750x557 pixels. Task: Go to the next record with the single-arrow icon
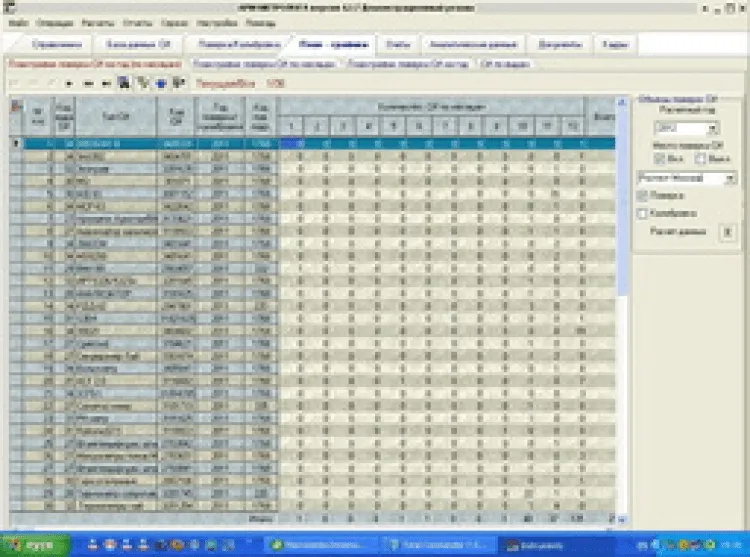tap(69, 84)
